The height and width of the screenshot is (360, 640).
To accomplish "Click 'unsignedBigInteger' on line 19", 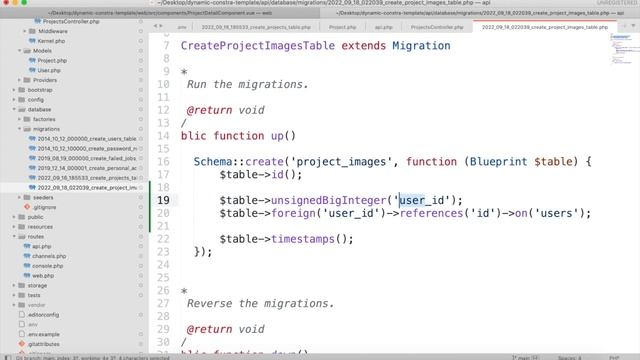I will pos(329,200).
